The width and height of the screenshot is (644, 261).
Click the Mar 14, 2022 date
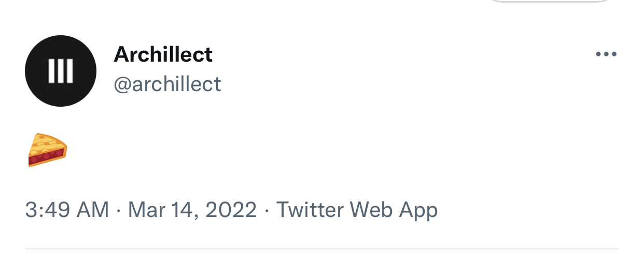pos(192,210)
